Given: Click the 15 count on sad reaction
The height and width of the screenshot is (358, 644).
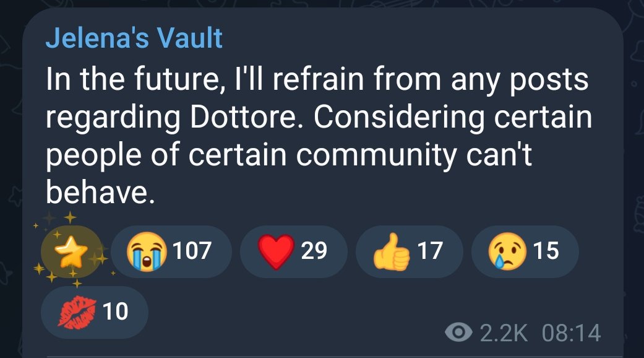Looking at the screenshot, I should tap(546, 251).
